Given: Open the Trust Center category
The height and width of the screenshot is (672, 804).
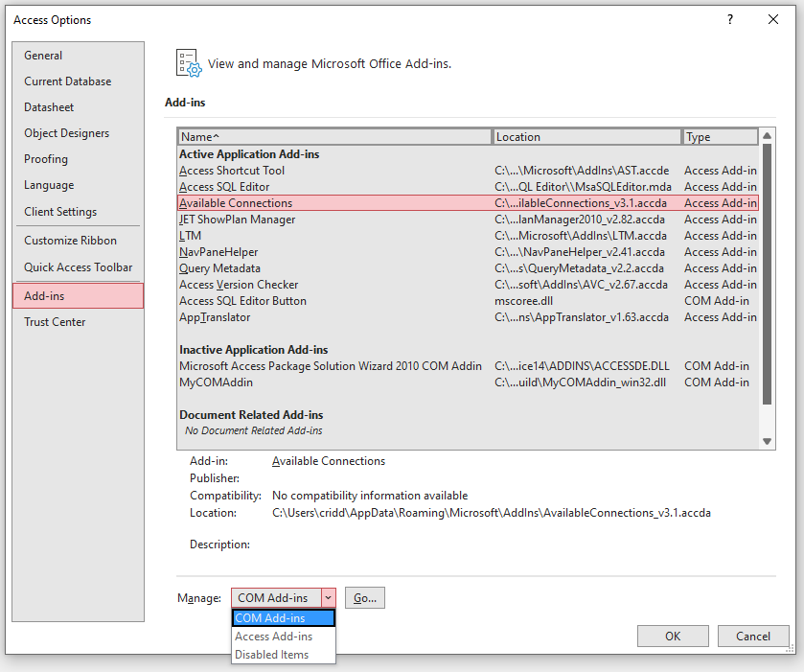Looking at the screenshot, I should click(78, 322).
